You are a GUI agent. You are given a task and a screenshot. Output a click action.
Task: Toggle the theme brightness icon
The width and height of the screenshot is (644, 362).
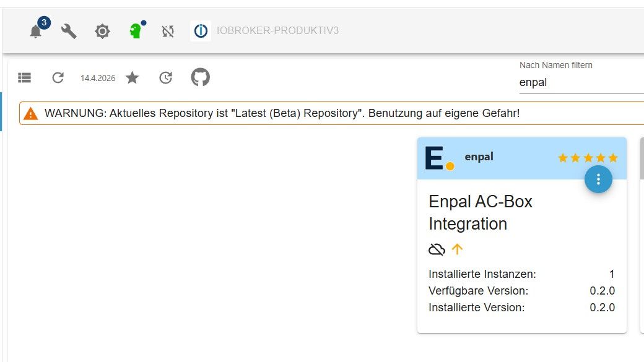(102, 31)
